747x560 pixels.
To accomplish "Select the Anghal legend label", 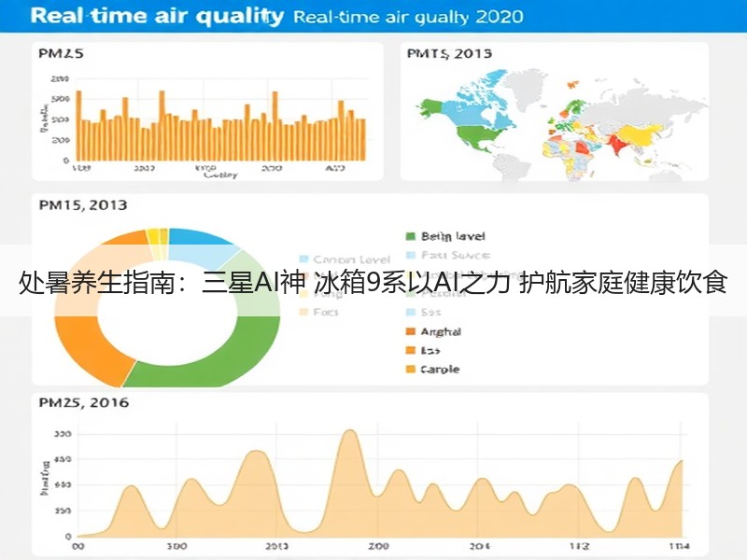I will coord(441,331).
